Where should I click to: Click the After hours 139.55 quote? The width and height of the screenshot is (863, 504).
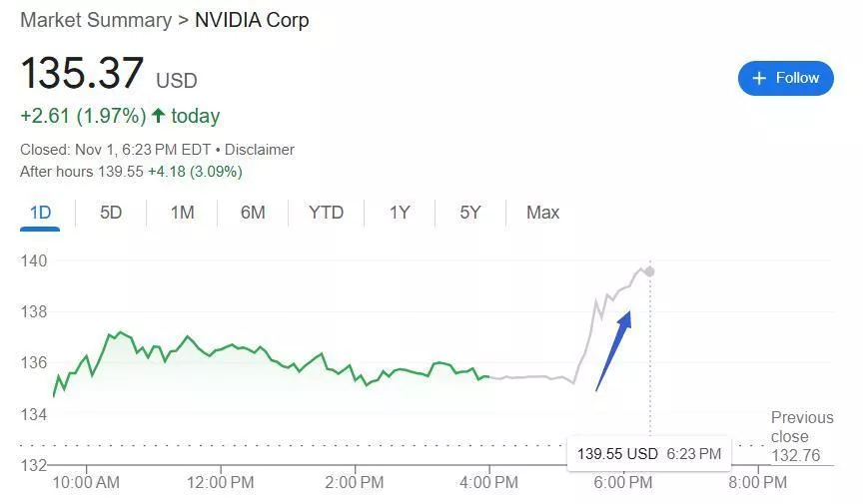tap(131, 172)
